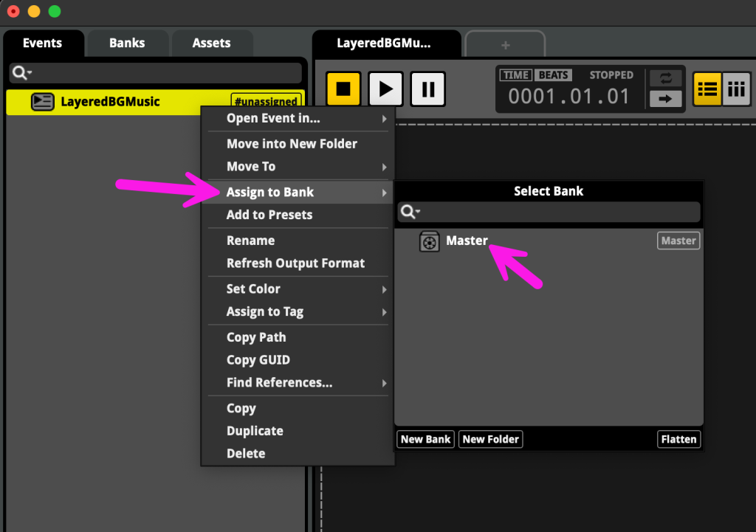Choose Copy GUID from context menu
The height and width of the screenshot is (532, 756).
click(x=258, y=360)
